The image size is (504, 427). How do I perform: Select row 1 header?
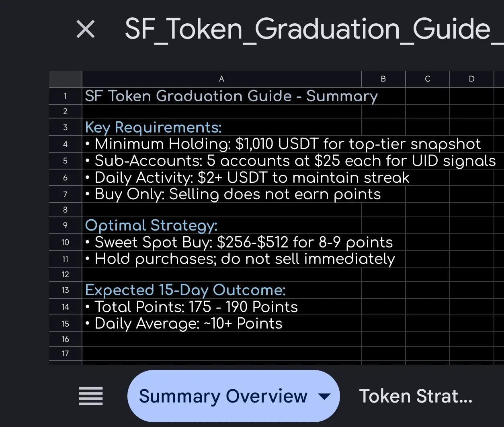click(65, 96)
